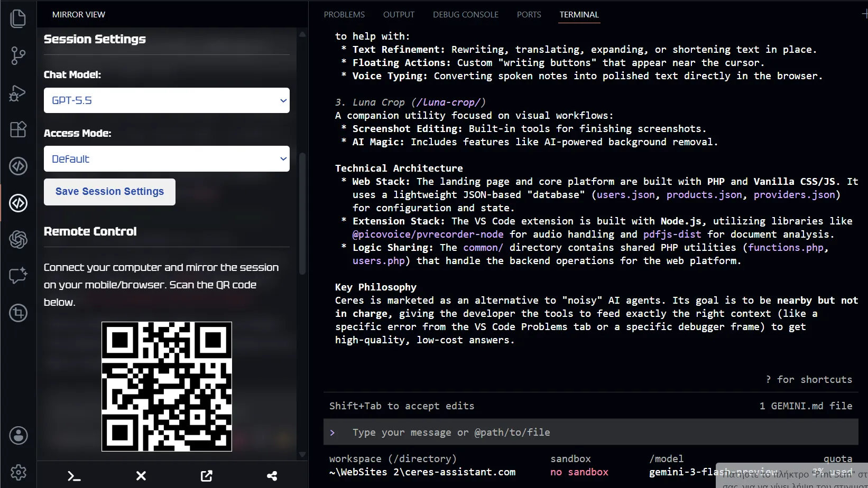The width and height of the screenshot is (868, 488).
Task: Click the Mirror View panel scrollbar thumb
Action: tap(302, 213)
